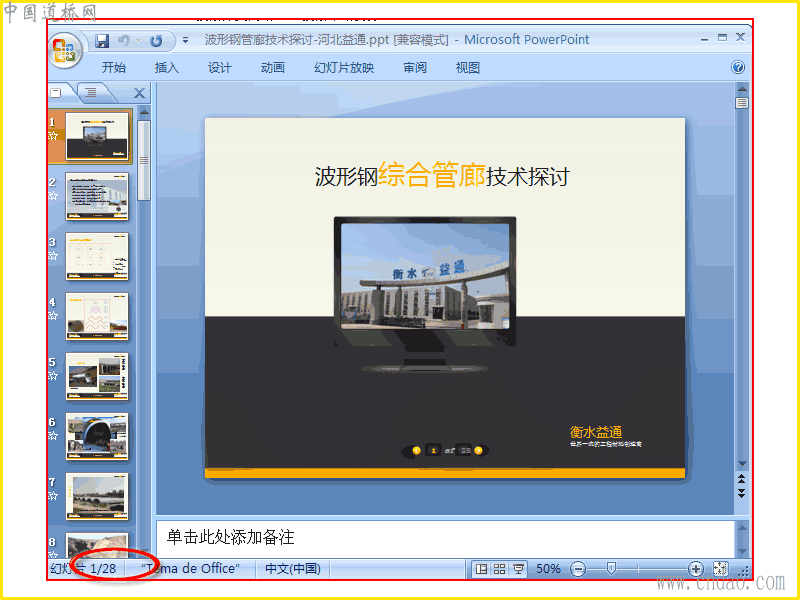Screen dimensions: 800x600
Task: Click notes pane scroll down arrow
Action: click(x=742, y=551)
